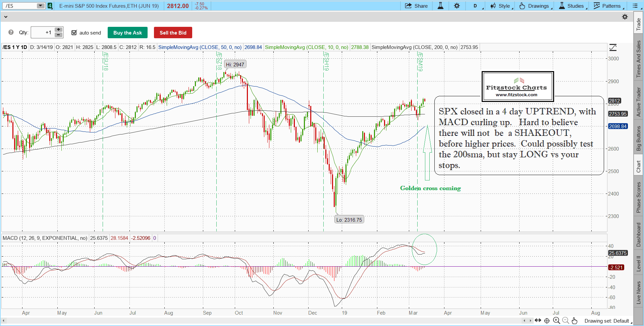Viewport: 644px width, 326px height.
Task: Decrease quantity with the minus stepper
Action: tap(58, 35)
